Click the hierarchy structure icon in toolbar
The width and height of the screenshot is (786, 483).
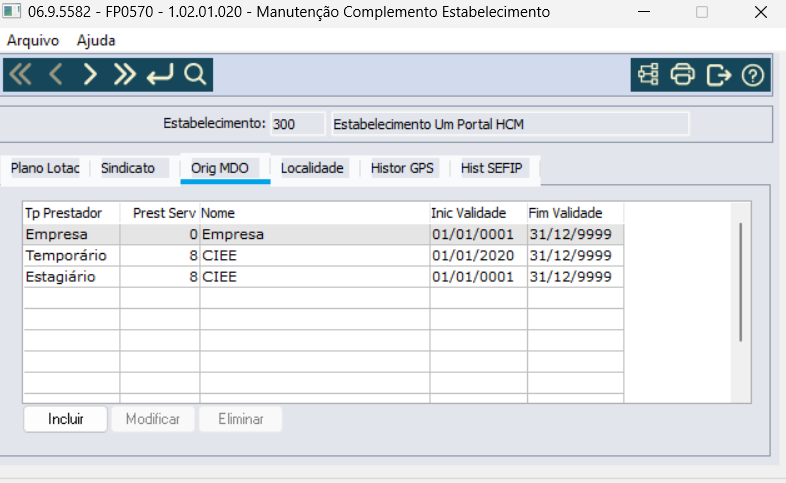pyautogui.click(x=648, y=75)
